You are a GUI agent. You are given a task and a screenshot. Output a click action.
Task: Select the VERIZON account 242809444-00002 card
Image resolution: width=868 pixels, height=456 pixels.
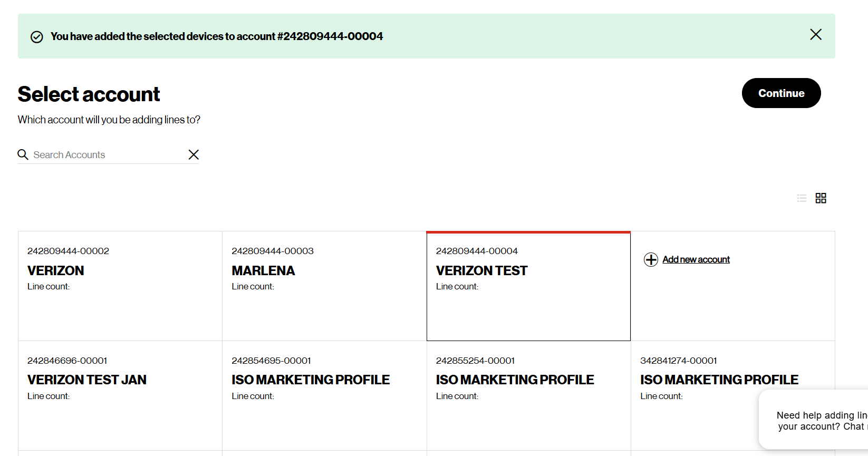pyautogui.click(x=120, y=286)
